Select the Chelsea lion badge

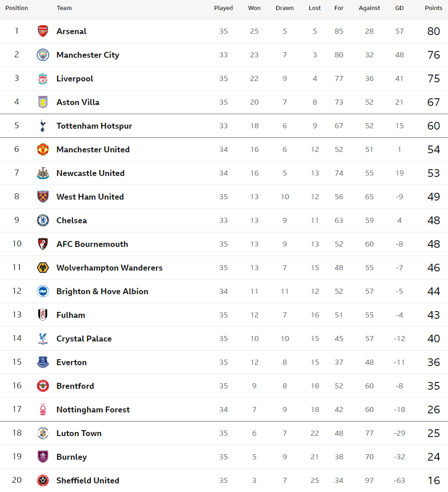[x=43, y=220]
